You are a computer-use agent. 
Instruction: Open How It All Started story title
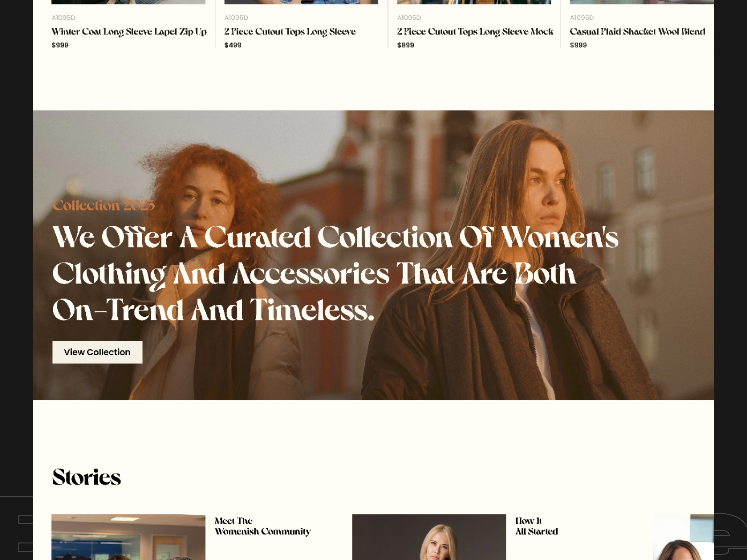click(536, 526)
